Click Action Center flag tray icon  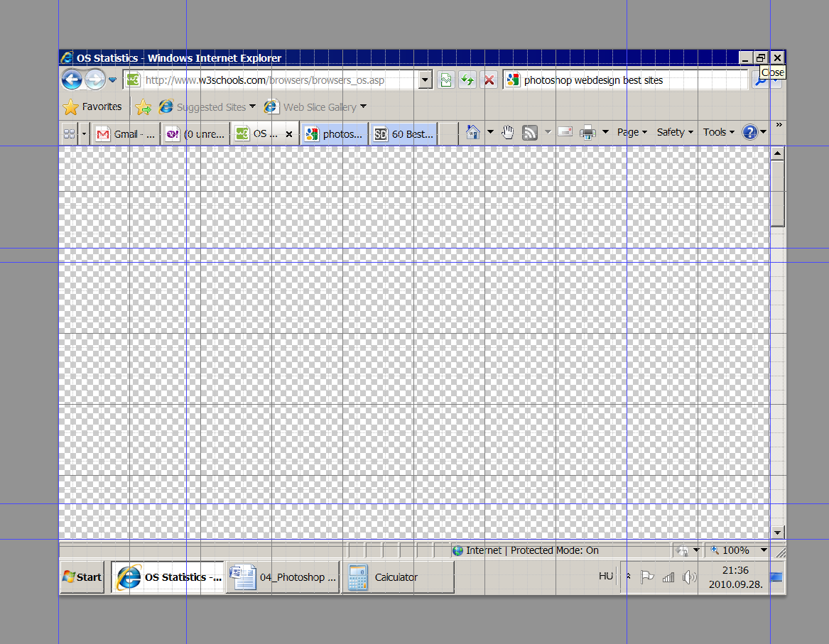point(647,577)
